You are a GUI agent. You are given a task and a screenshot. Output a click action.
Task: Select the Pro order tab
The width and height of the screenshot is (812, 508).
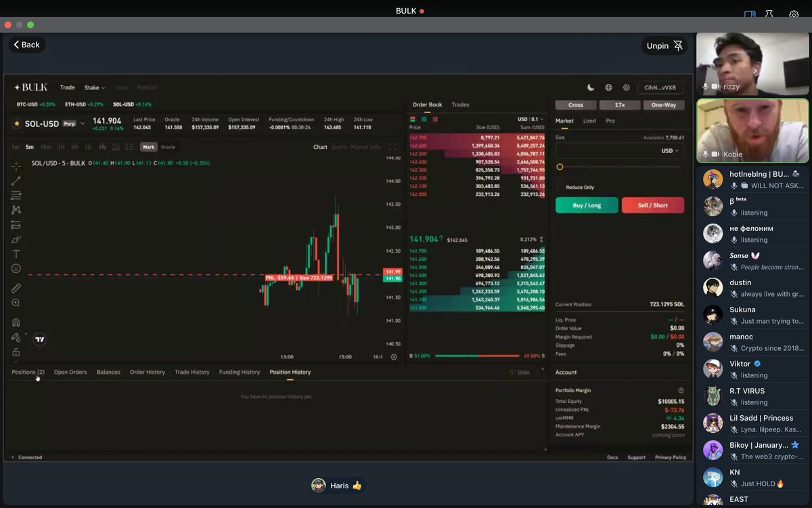(610, 121)
